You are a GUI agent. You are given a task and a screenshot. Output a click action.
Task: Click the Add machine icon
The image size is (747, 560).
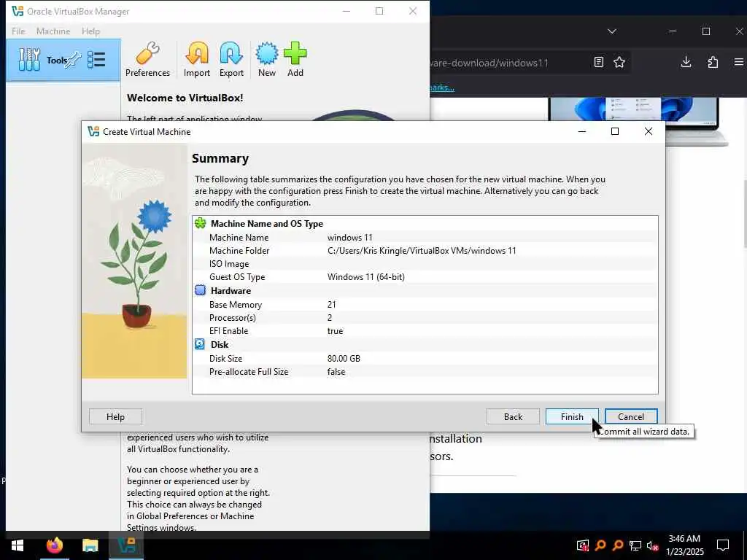click(295, 59)
